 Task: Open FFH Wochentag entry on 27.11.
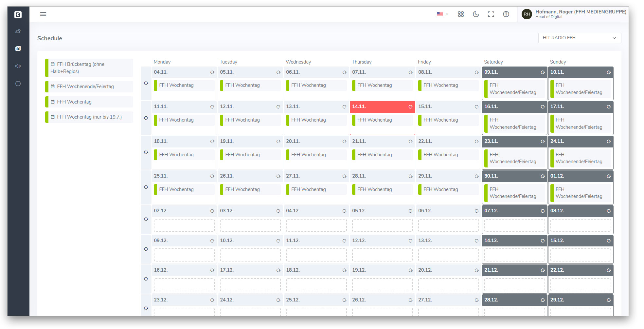pos(316,189)
